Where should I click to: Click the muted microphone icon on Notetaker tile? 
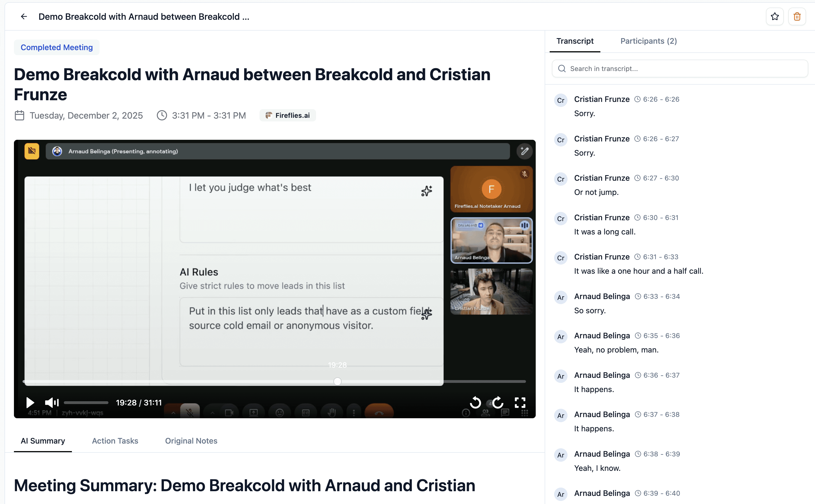(x=525, y=174)
